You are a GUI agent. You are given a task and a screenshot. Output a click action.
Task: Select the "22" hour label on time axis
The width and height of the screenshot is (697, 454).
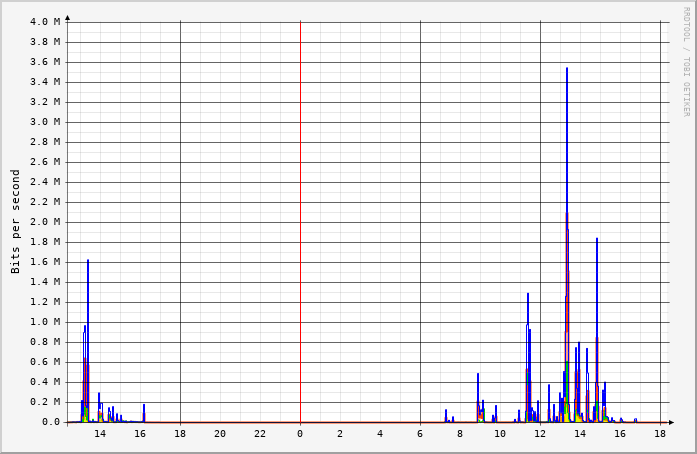pyautogui.click(x=260, y=434)
